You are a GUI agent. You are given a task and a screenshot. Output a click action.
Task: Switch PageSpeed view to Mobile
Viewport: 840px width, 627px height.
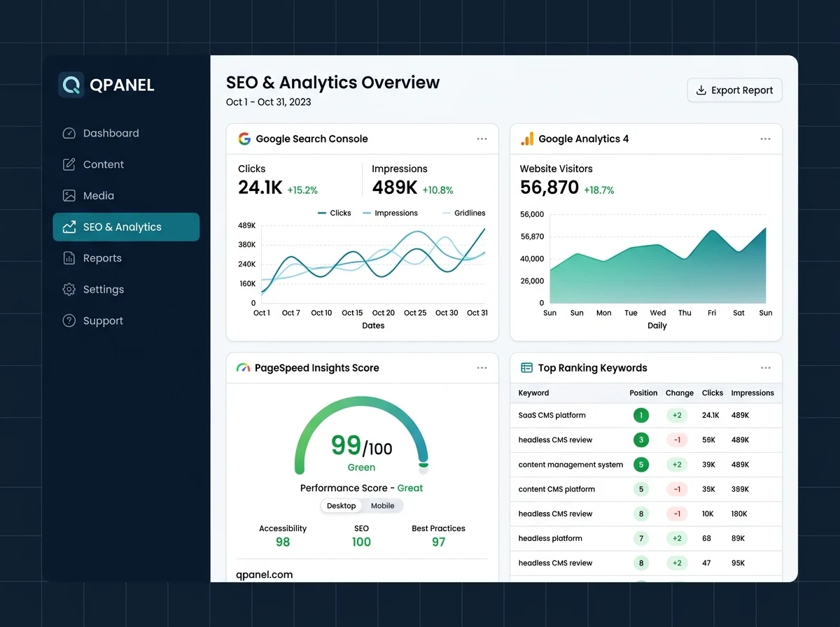382,506
